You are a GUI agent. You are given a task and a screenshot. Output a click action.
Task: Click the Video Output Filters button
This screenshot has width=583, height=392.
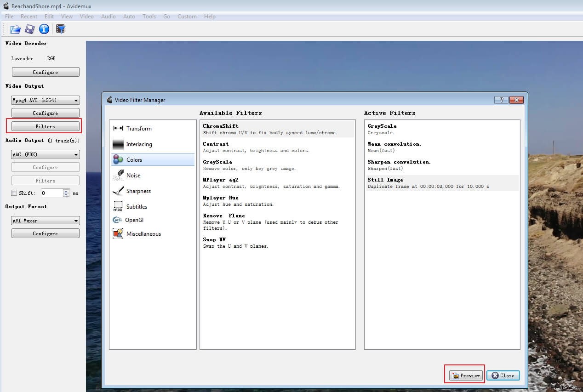(45, 126)
